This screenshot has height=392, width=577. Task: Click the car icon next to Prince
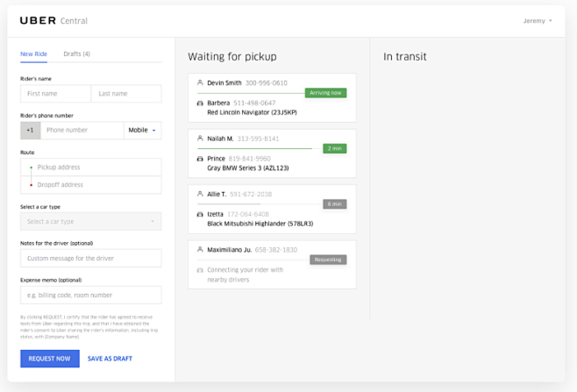point(200,159)
